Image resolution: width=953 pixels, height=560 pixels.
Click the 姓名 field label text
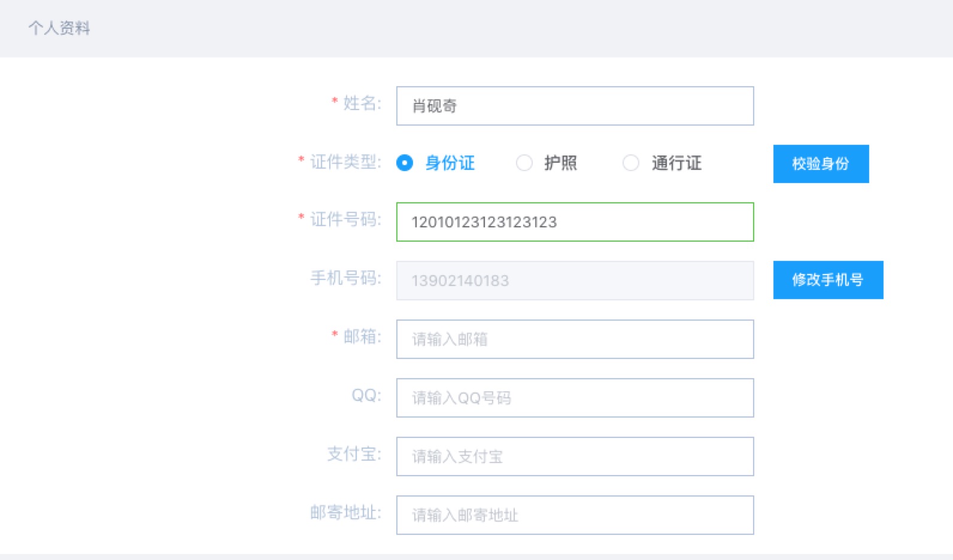[362, 104]
